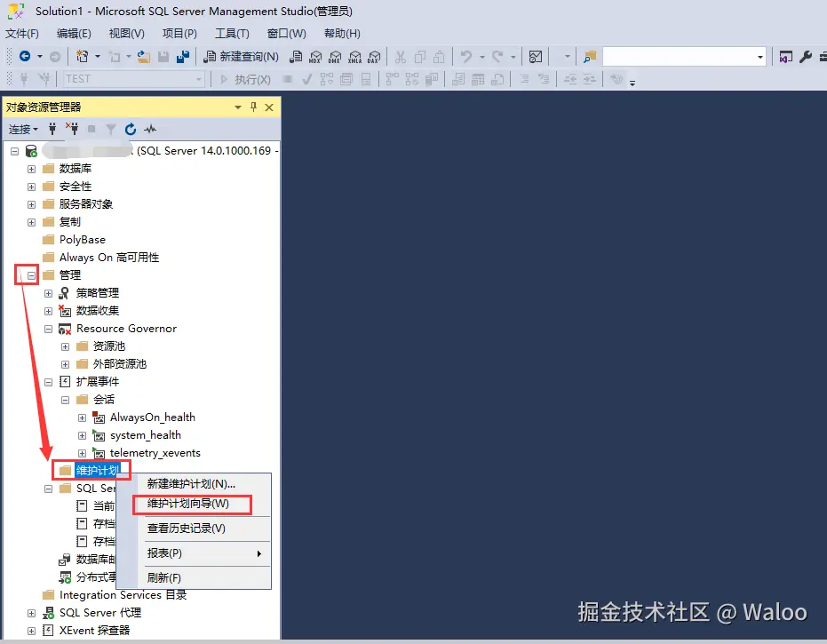Open the back navigation history dropdown arrow
Screen dimensions: 827x644
point(40,57)
